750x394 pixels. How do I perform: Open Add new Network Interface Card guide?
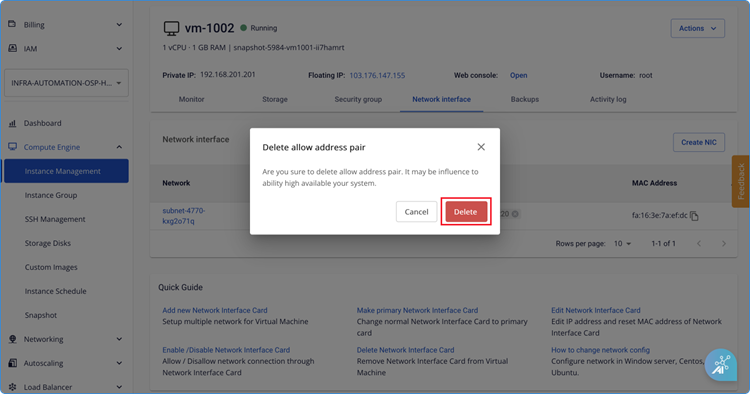215,310
